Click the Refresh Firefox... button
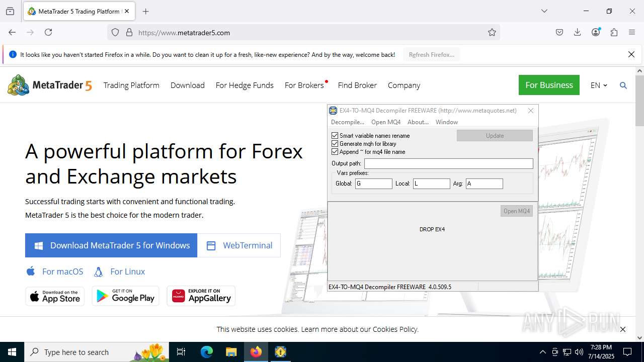 click(x=432, y=55)
